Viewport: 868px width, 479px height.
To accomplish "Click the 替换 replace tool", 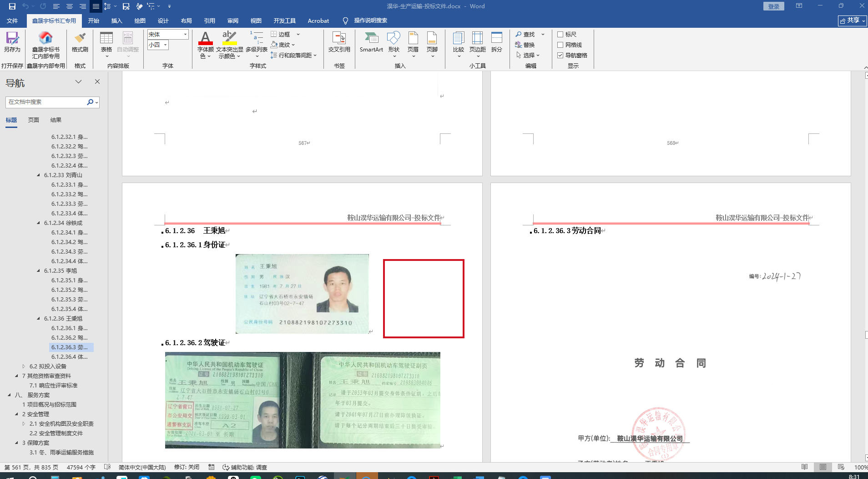I will click(x=525, y=45).
